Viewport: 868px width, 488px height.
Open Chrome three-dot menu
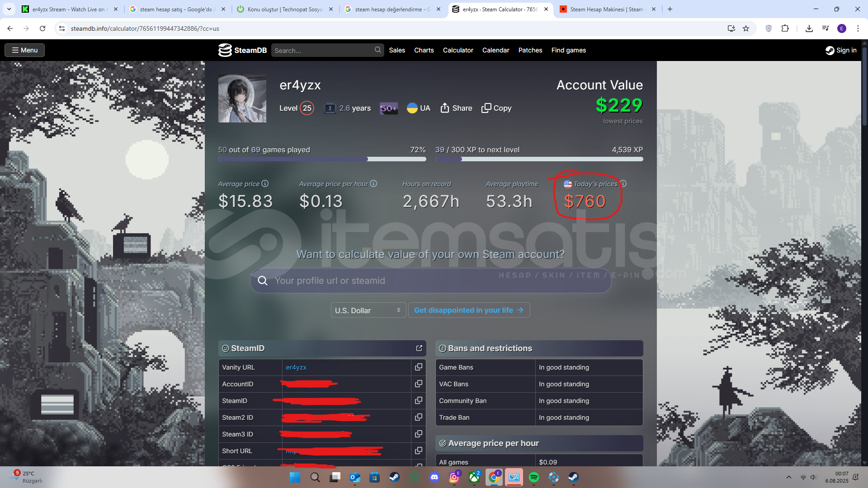point(858,28)
